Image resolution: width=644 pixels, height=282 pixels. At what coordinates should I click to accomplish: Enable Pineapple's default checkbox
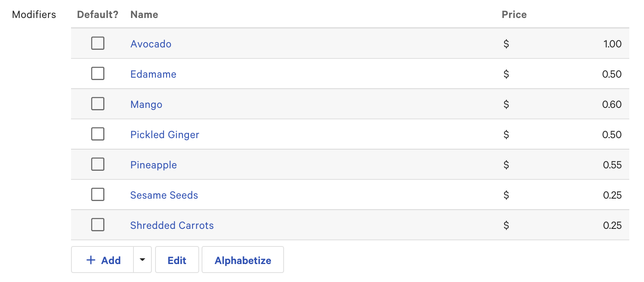pyautogui.click(x=98, y=164)
